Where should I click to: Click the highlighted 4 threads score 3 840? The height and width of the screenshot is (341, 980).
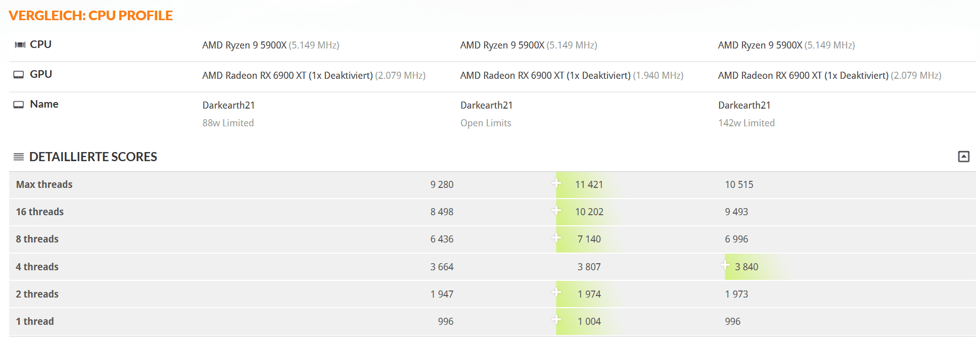(746, 267)
